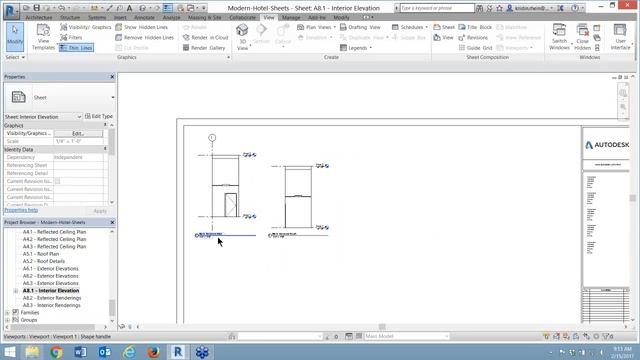Close the Project Browser panel

[x=112, y=222]
